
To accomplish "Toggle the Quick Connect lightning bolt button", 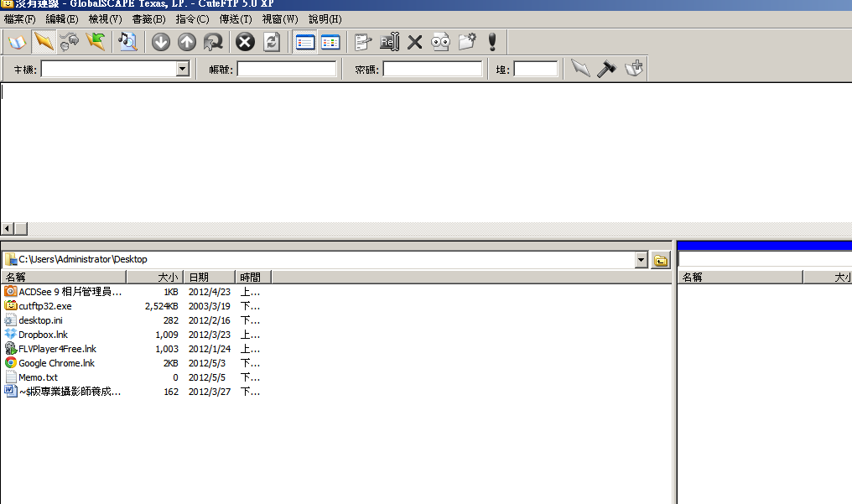I will tap(44, 42).
